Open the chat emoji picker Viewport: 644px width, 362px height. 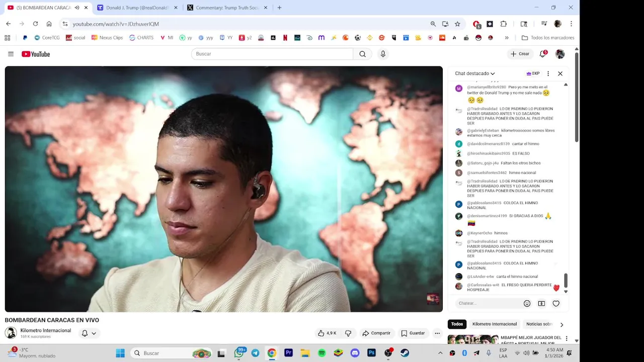(527, 303)
